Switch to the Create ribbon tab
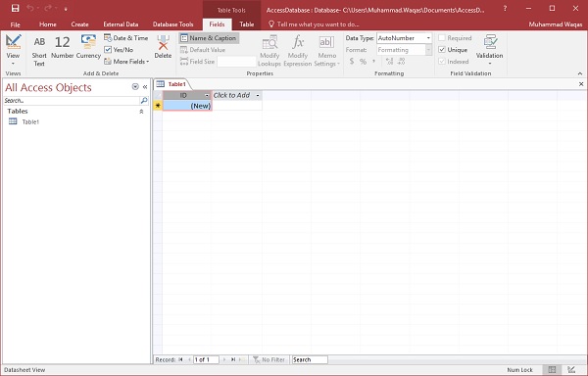Viewport: 588px width, 376px height. [x=79, y=24]
